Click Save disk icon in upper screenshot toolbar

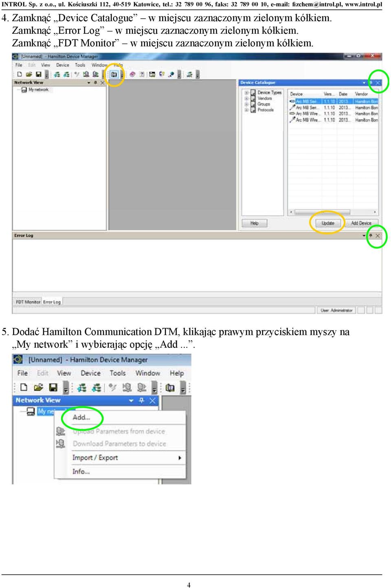pyautogui.click(x=38, y=74)
